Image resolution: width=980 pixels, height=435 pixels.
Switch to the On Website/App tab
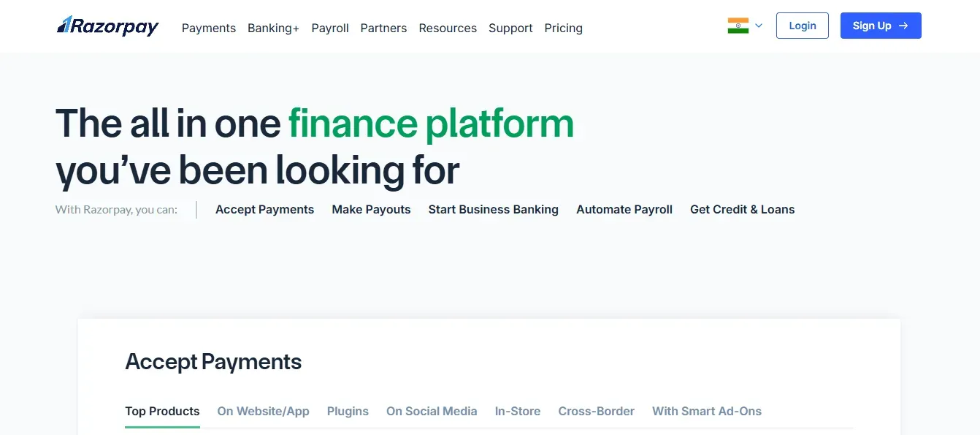(263, 411)
